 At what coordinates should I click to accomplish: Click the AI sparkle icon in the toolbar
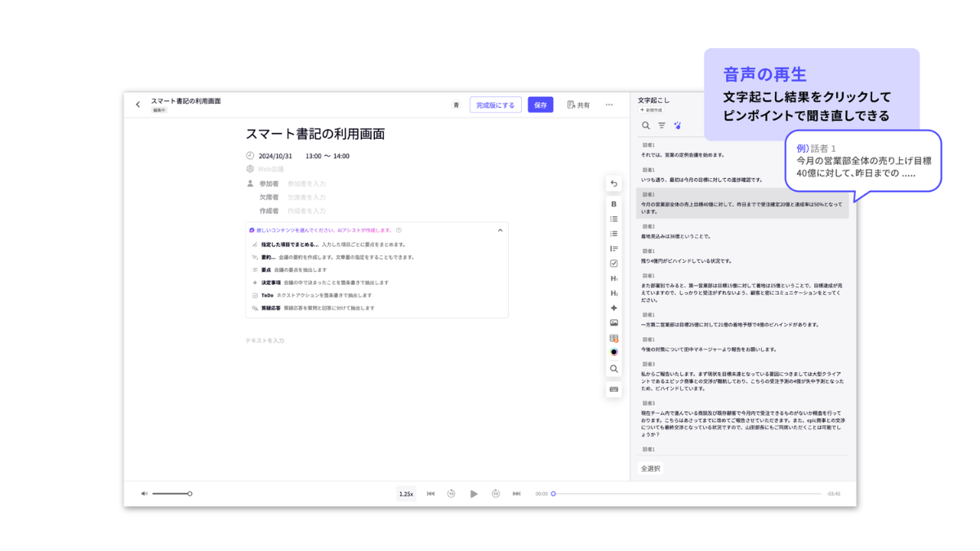click(x=614, y=309)
